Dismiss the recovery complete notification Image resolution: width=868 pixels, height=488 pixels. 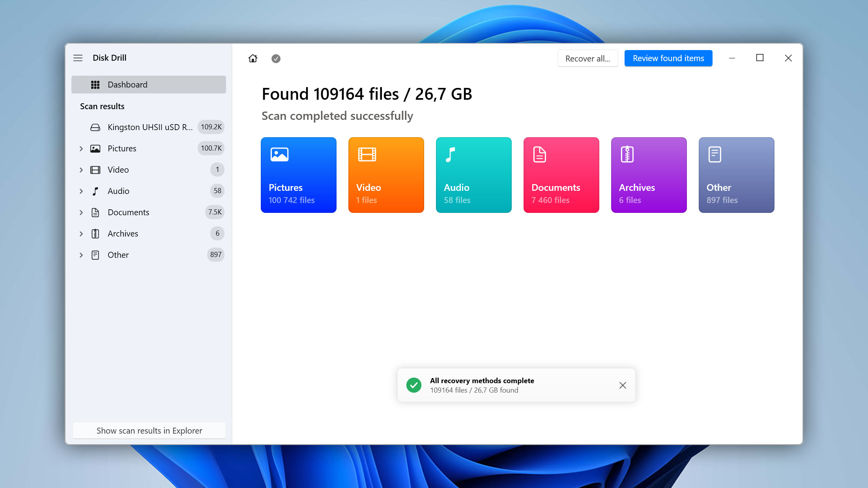[x=623, y=385]
